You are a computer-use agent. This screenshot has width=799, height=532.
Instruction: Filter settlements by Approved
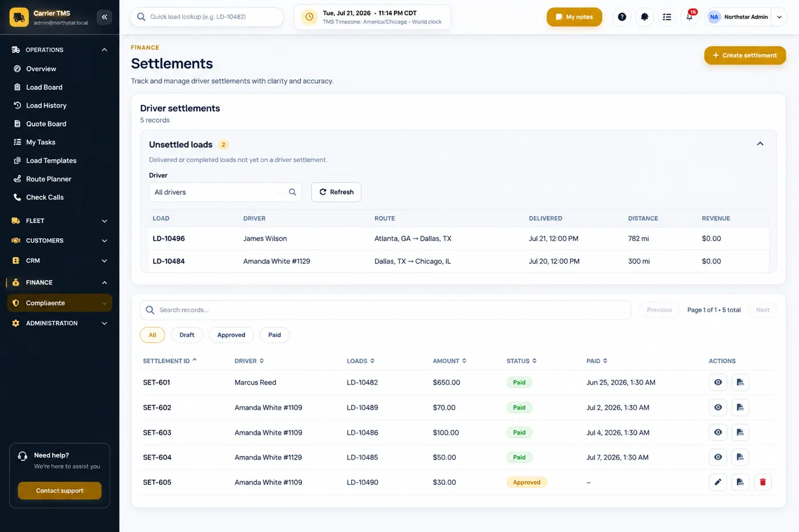tap(231, 335)
